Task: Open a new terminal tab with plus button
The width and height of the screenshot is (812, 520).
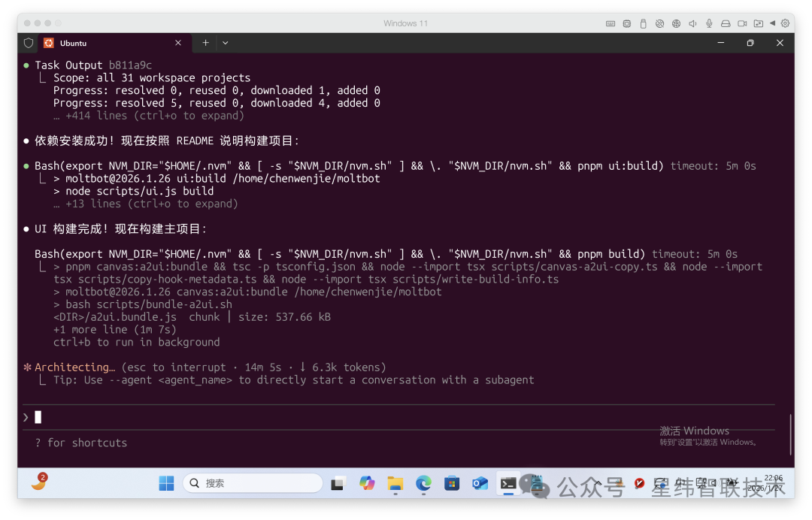Action: pos(205,43)
